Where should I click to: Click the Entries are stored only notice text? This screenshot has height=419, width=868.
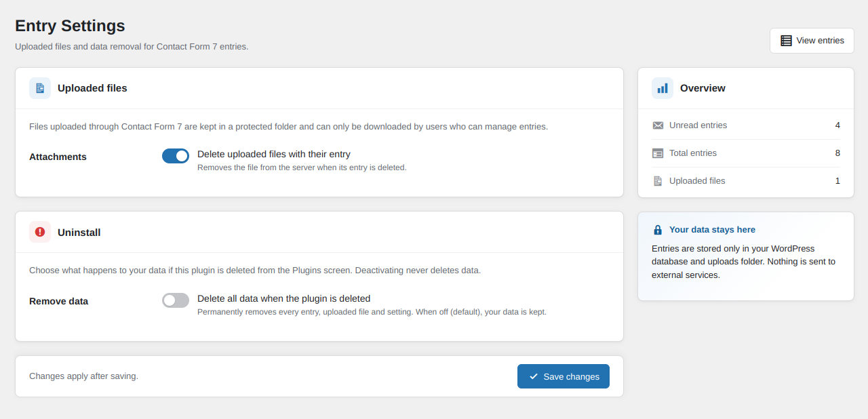point(743,262)
